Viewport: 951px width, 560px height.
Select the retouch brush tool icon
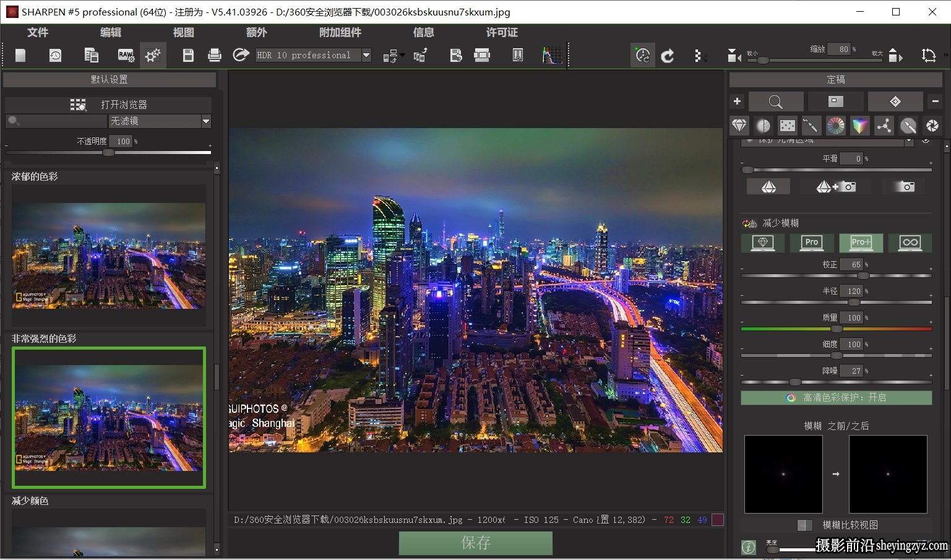811,126
